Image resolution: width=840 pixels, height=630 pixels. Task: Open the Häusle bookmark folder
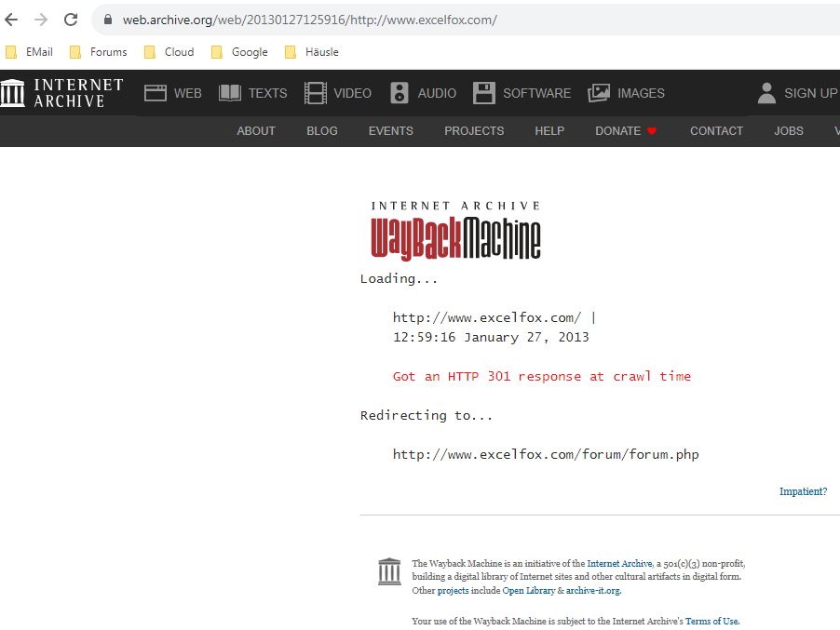(312, 52)
